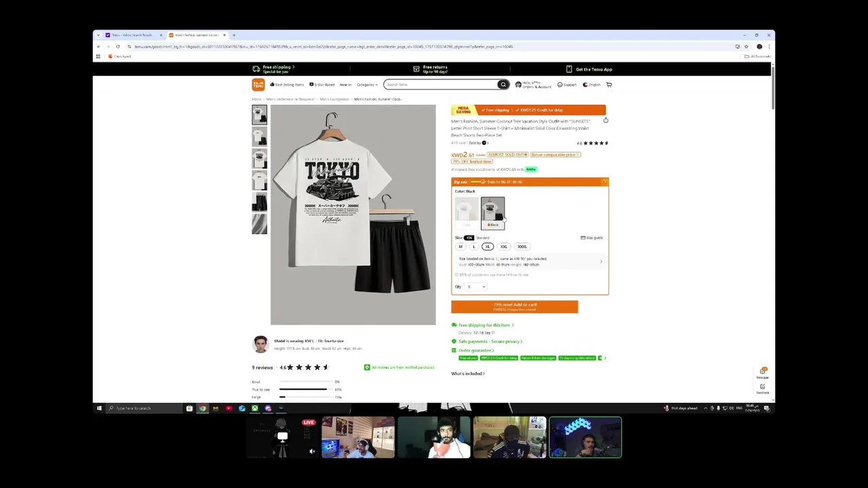Open Xbox app in taskbar
The height and width of the screenshot is (488, 868).
(x=254, y=408)
